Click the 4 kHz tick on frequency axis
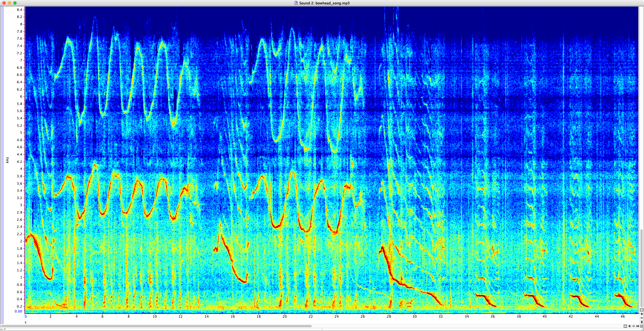This screenshot has width=644, height=331. pos(21,169)
